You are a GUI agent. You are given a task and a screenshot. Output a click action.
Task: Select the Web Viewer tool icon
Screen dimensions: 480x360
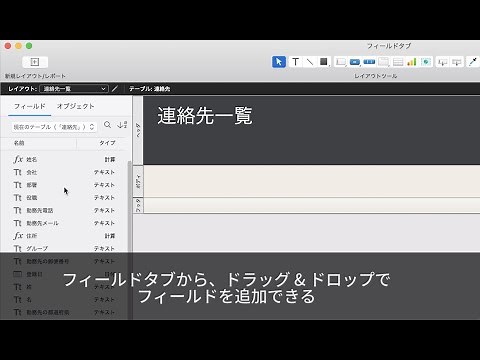click(x=426, y=62)
